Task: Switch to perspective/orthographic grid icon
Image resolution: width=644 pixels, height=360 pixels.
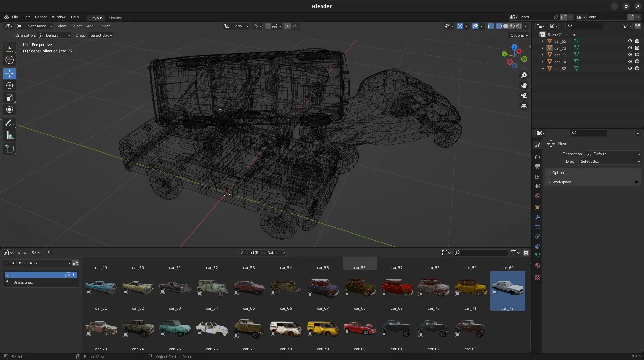Action: (524, 106)
